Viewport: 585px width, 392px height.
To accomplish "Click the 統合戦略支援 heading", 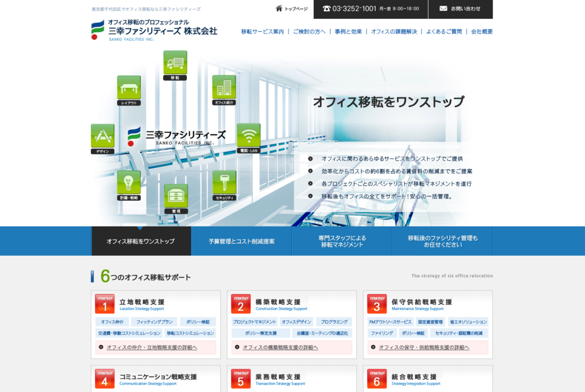I will (414, 377).
